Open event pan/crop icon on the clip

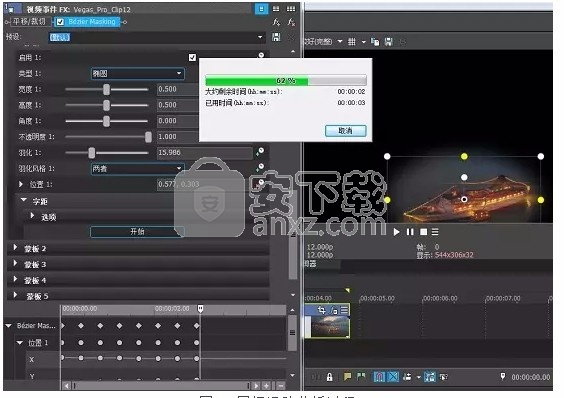click(321, 309)
